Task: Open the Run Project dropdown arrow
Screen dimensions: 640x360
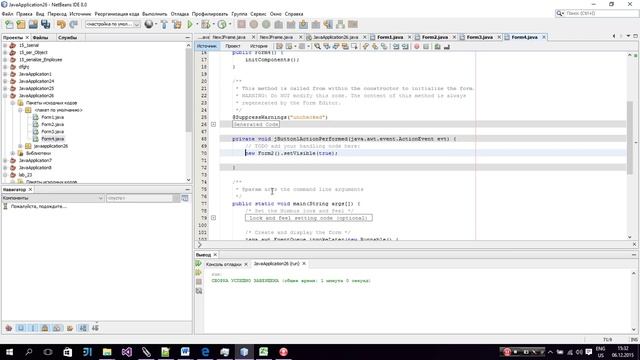Action: (x=197, y=24)
